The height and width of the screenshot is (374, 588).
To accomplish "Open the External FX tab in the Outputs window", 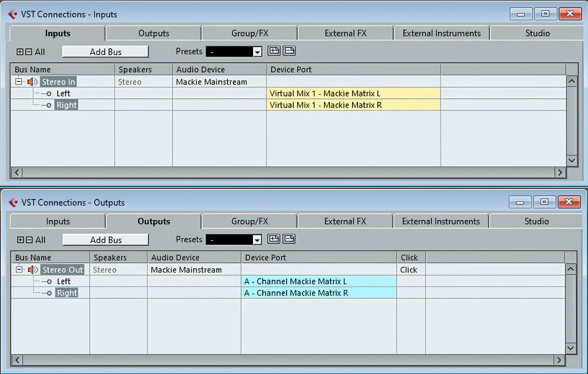I will click(x=345, y=221).
